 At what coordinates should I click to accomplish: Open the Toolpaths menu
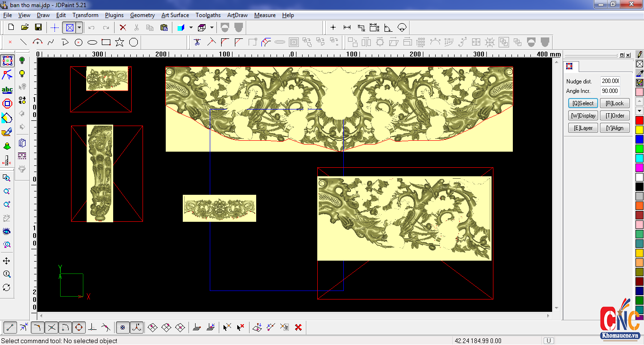tap(208, 15)
